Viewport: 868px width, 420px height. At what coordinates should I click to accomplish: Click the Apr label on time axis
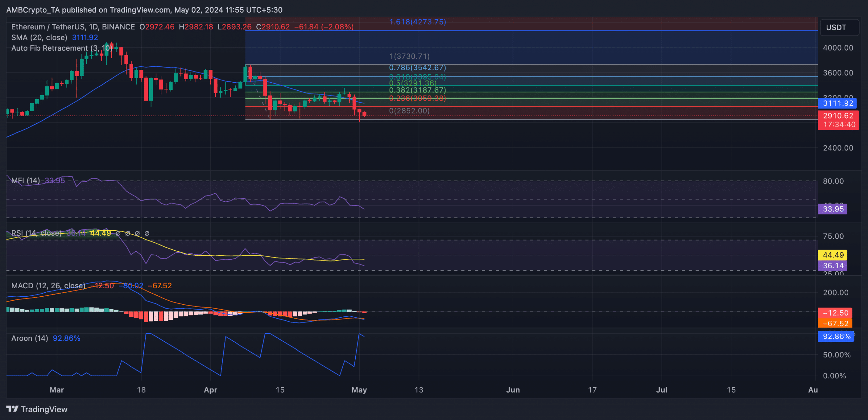[x=210, y=390]
